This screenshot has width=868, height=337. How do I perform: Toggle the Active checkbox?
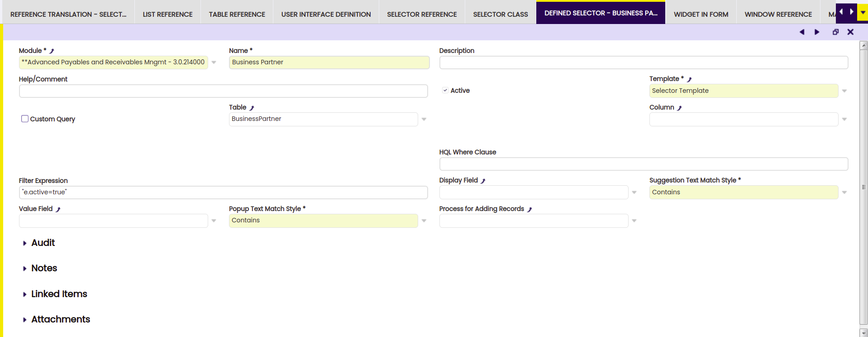click(445, 91)
